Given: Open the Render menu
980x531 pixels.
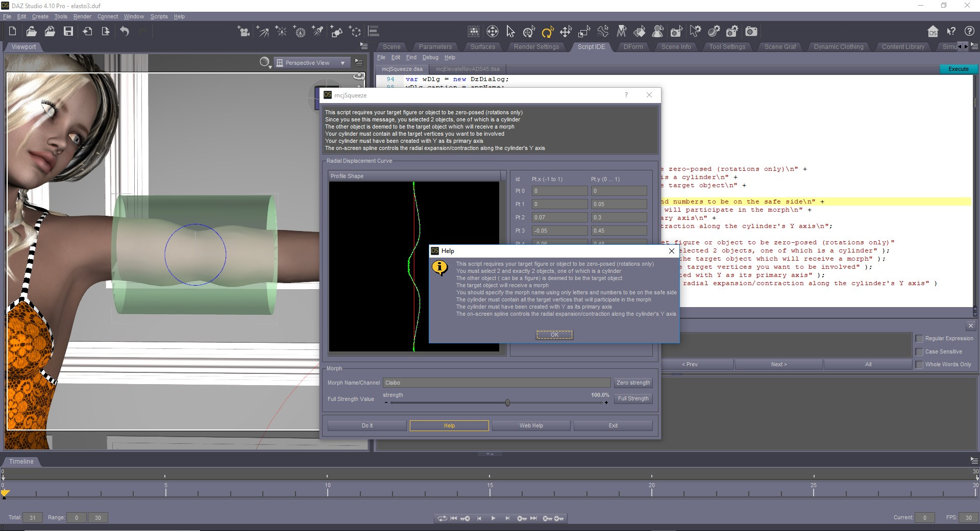Looking at the screenshot, I should pyautogui.click(x=82, y=16).
